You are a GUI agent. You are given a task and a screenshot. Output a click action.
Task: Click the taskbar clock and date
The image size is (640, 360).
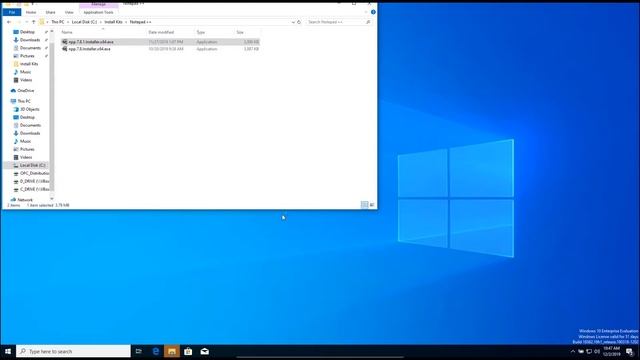611,351
